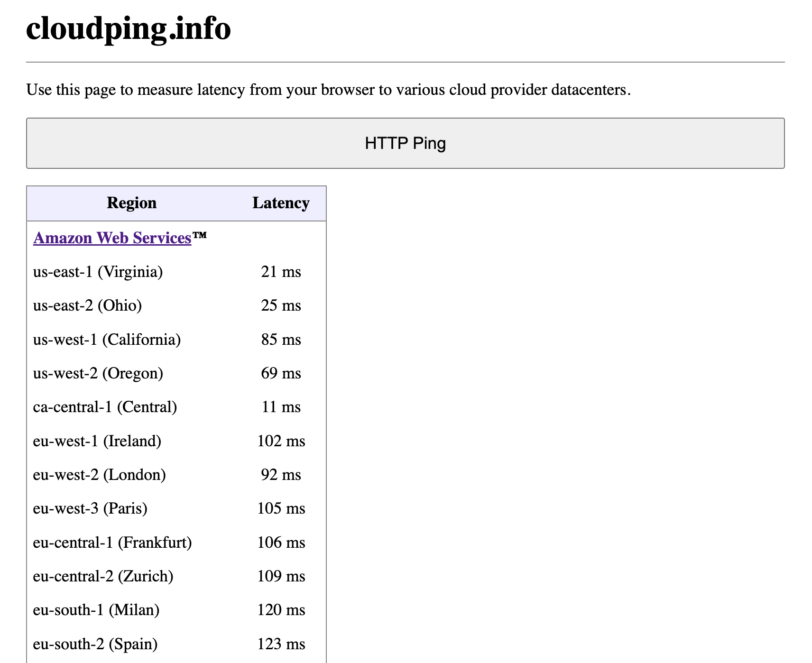Select the us-east-1 (Virginia) region row

[176, 272]
